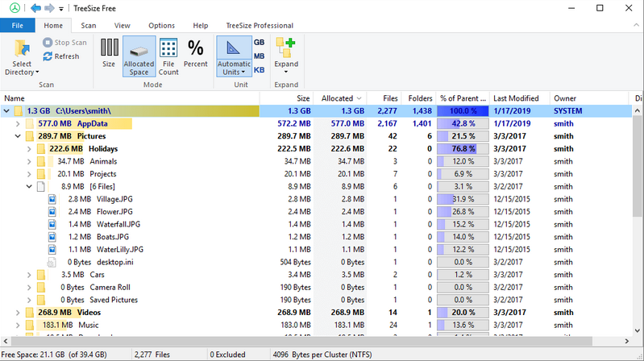Click the AppData 42.8 % bar
644x361 pixels.
pyautogui.click(x=463, y=123)
